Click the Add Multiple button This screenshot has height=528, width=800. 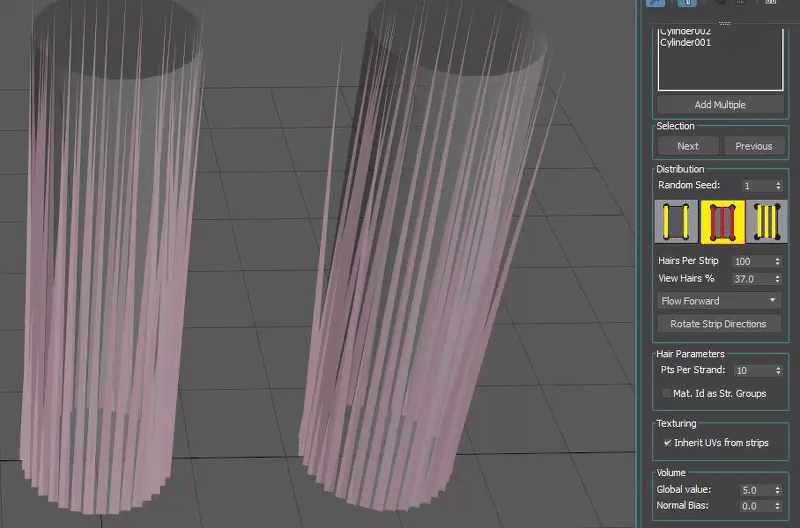pos(720,105)
